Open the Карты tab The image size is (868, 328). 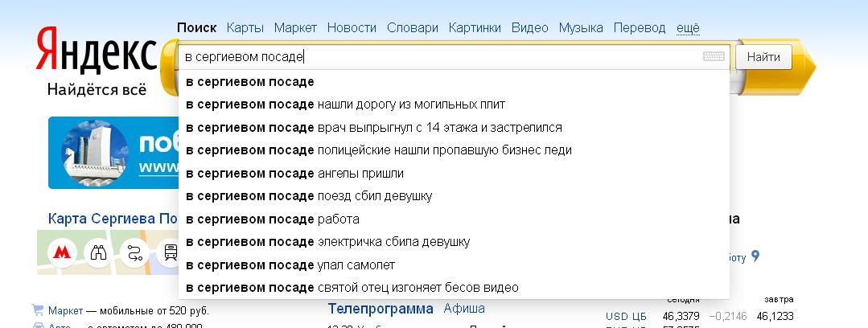point(245,27)
